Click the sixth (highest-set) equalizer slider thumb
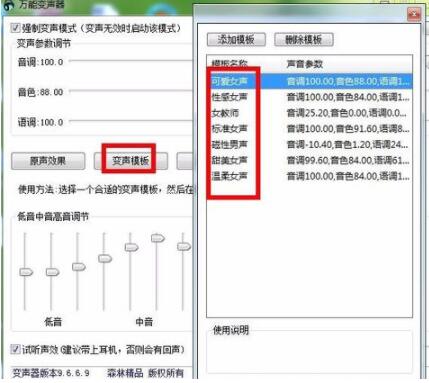The width and height of the screenshot is (429, 383). pos(158,238)
